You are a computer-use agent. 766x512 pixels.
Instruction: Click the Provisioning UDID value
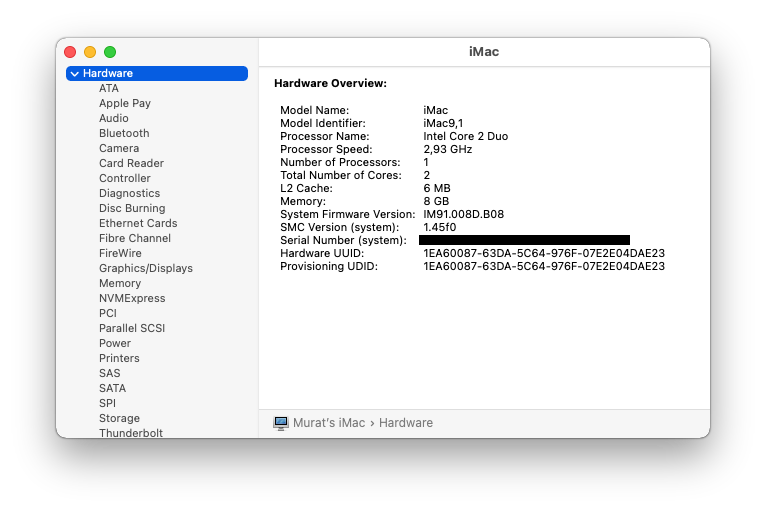pos(544,267)
